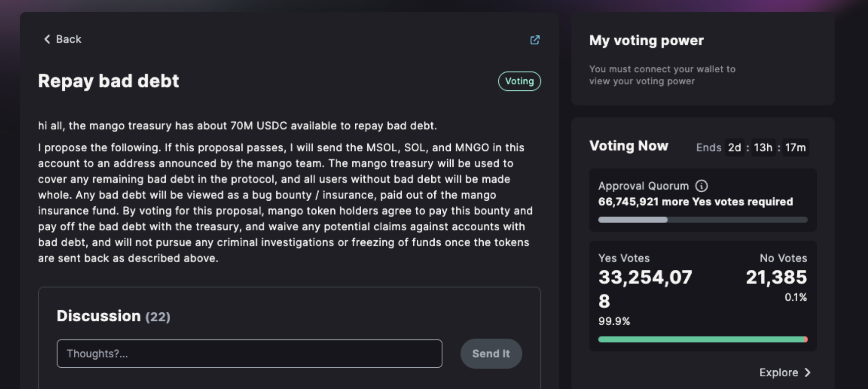
Task: Click the Back chevron arrow icon
Action: click(x=47, y=39)
